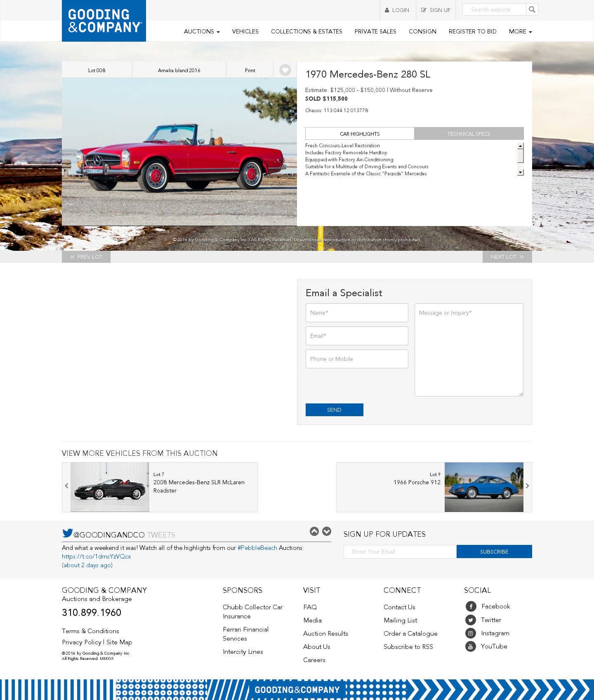Click the Print button
594x700 pixels.
click(250, 70)
